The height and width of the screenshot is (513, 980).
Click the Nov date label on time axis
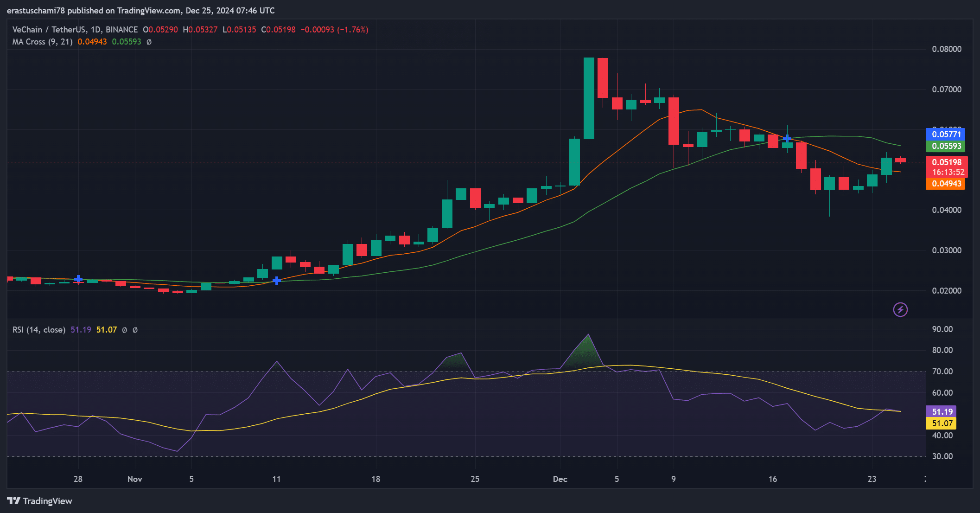pyautogui.click(x=135, y=479)
